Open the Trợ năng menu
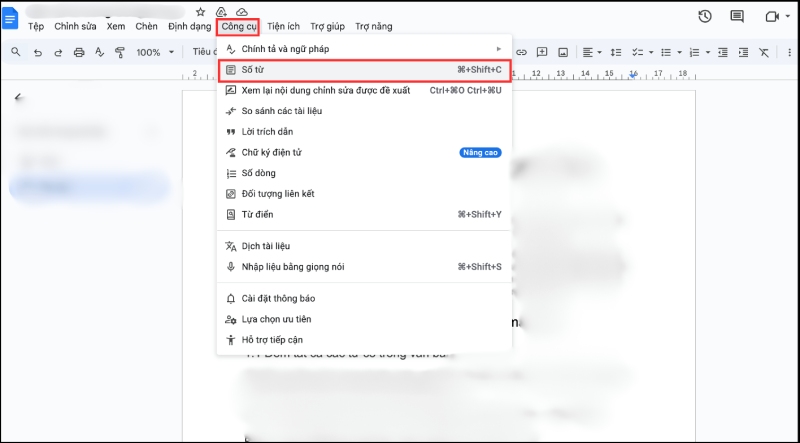The height and width of the screenshot is (443, 800). click(373, 26)
